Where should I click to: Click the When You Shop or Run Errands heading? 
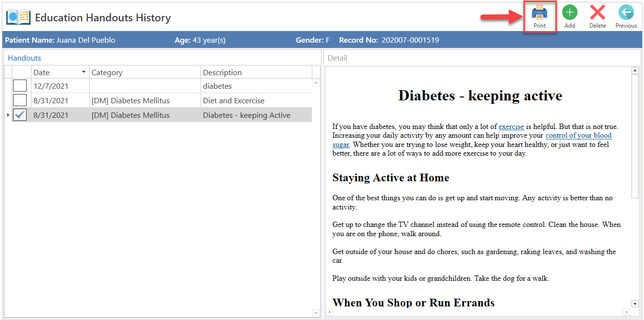coord(414,303)
